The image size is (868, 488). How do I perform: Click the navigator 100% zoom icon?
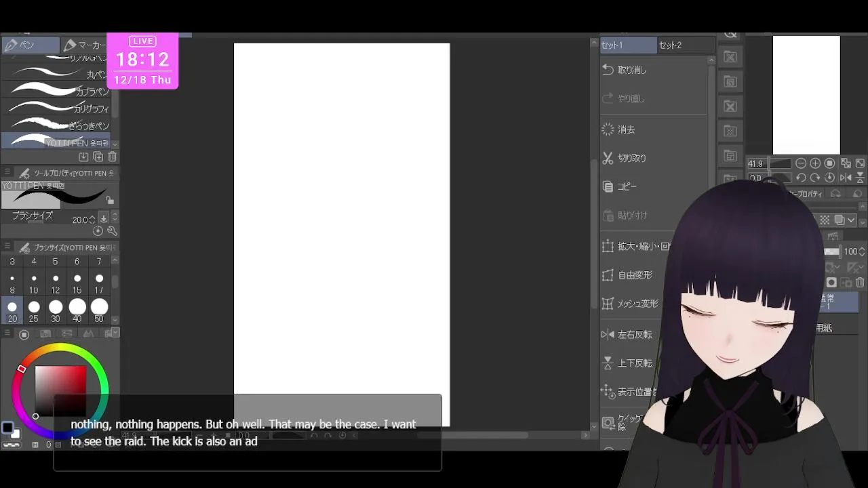pos(829,163)
